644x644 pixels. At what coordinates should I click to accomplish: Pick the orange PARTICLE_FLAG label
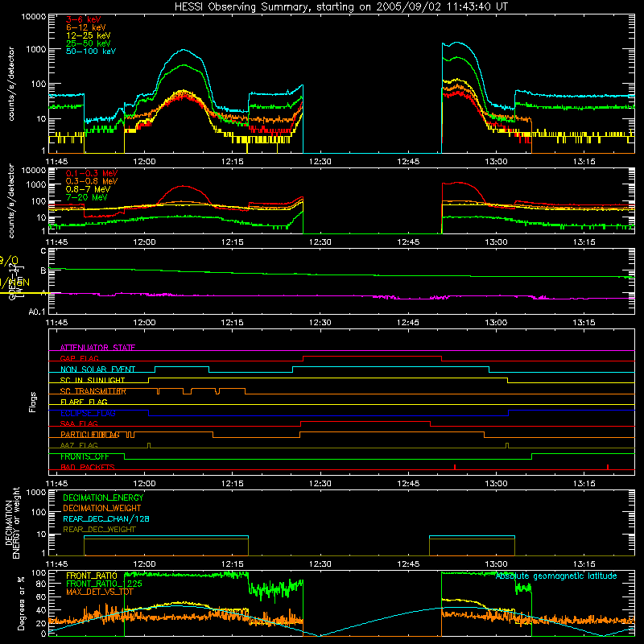pos(90,435)
